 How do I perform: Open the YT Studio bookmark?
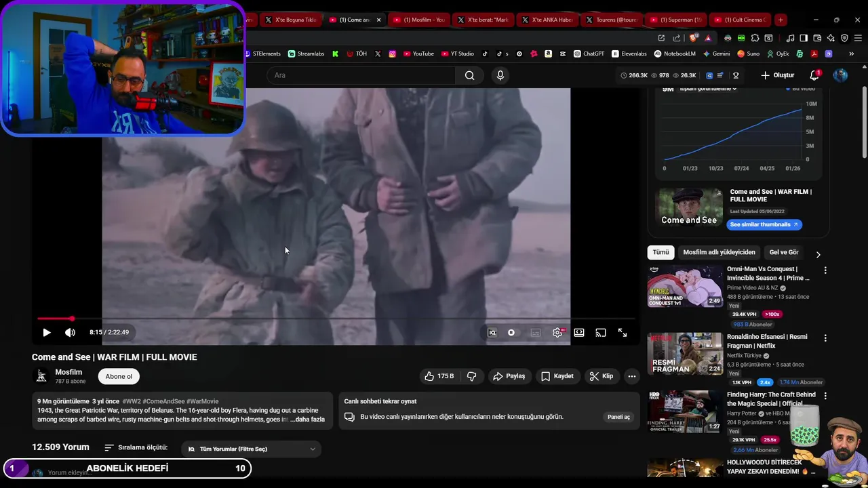click(457, 54)
